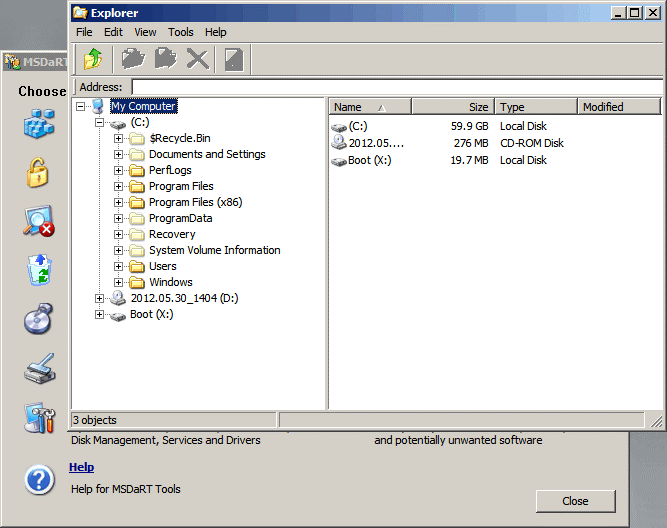Select the Documents and Settings folder label
The width and height of the screenshot is (667, 528).
point(207,154)
